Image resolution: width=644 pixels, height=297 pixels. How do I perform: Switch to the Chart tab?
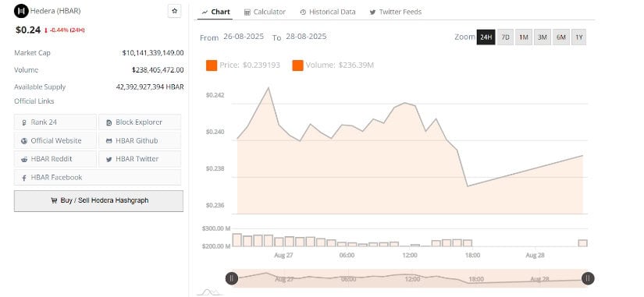[215, 12]
